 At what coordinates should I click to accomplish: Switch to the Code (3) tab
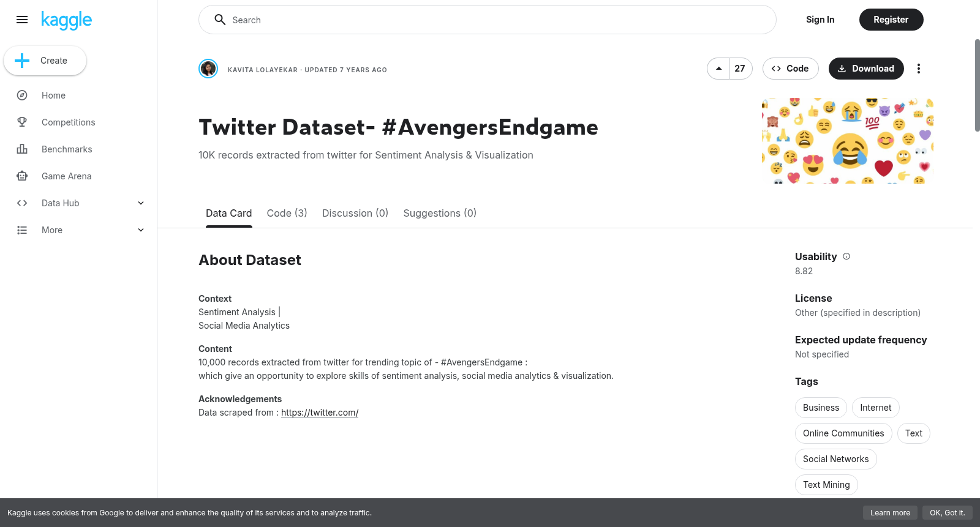click(x=287, y=213)
